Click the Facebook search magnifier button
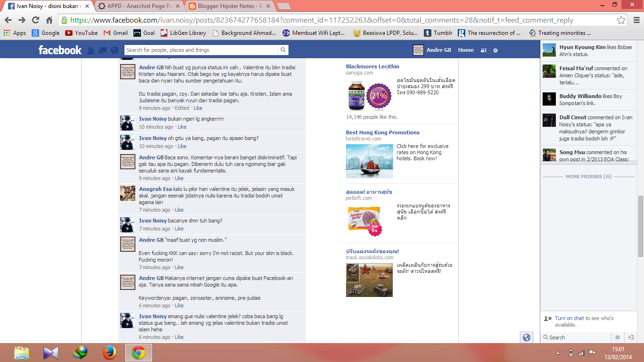 283,50
